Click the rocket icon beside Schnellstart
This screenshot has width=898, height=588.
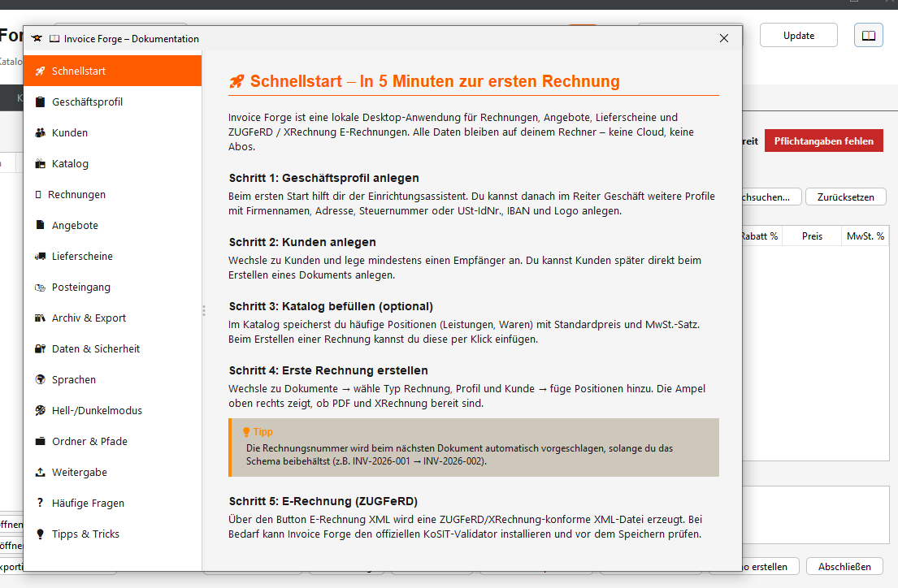pos(40,71)
